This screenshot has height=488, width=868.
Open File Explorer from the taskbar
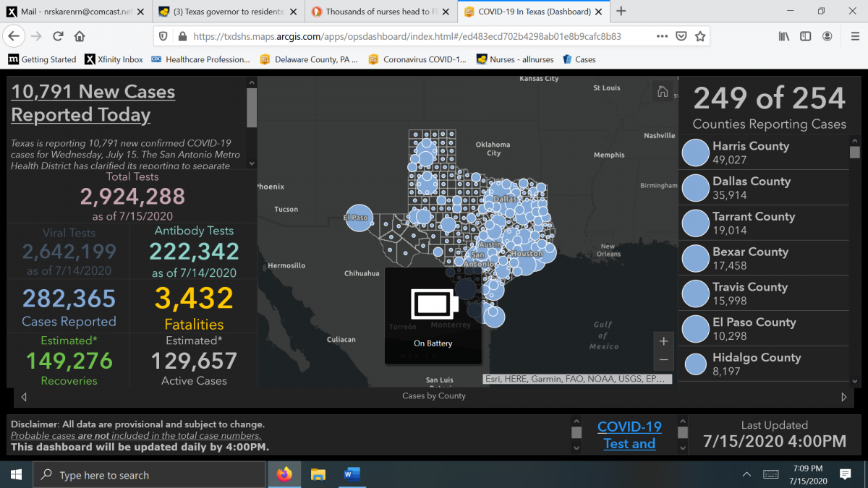318,474
